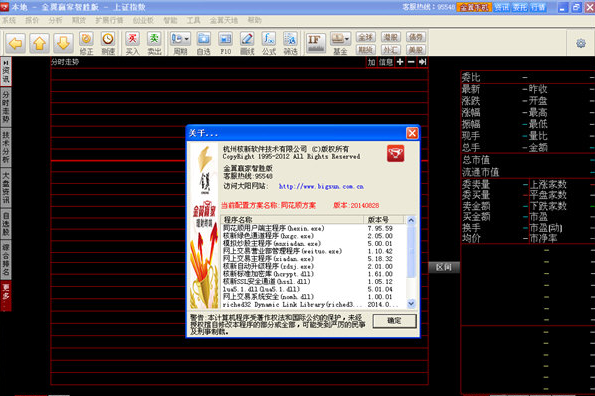Viewport: 595px width, 396px height.
Task: Click the plus icon on chart header
Action: [x=400, y=62]
